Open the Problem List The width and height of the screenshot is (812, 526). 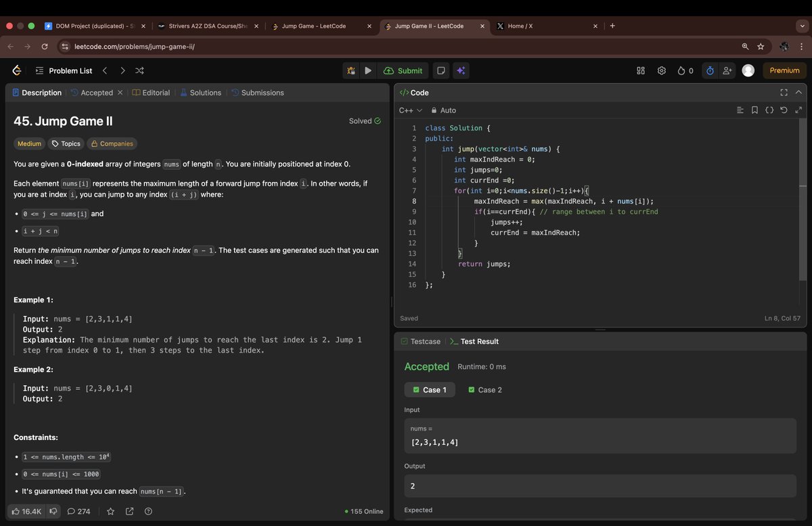(64, 70)
